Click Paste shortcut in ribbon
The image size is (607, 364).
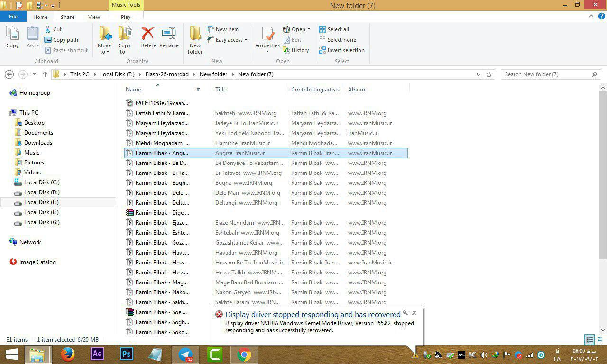click(x=66, y=50)
